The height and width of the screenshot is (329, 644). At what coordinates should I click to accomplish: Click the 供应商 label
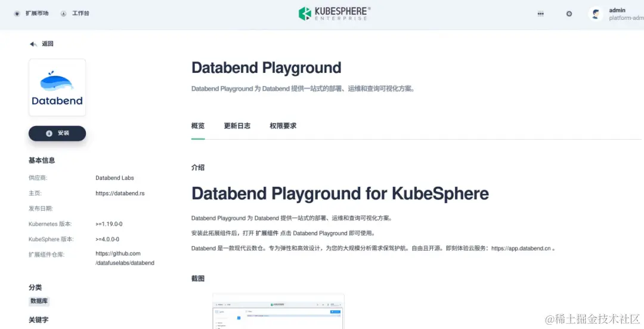[x=38, y=178]
